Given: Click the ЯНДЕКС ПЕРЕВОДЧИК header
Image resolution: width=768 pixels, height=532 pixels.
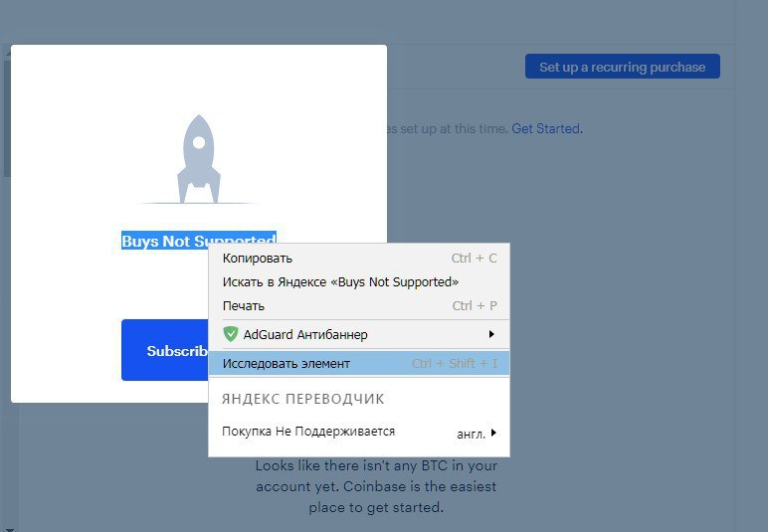Looking at the screenshot, I should pyautogui.click(x=303, y=399).
